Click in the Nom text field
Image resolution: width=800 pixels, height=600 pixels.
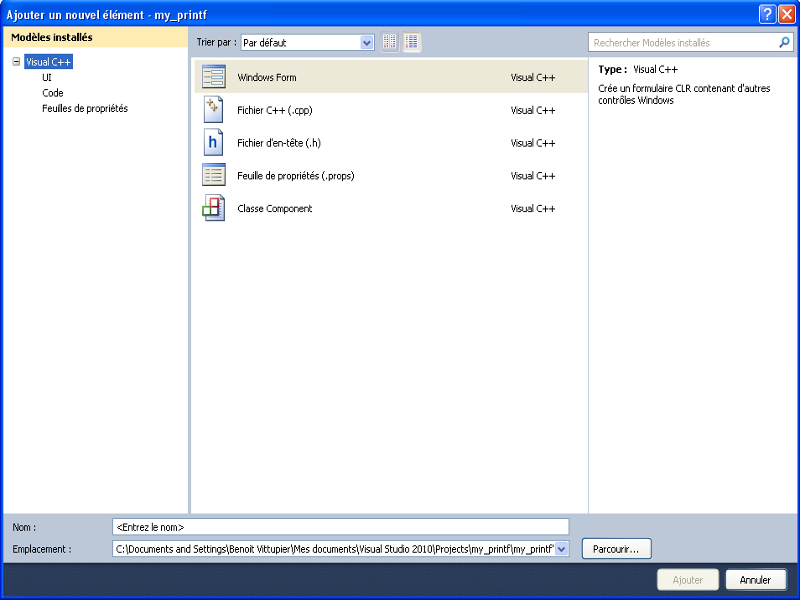pos(340,526)
